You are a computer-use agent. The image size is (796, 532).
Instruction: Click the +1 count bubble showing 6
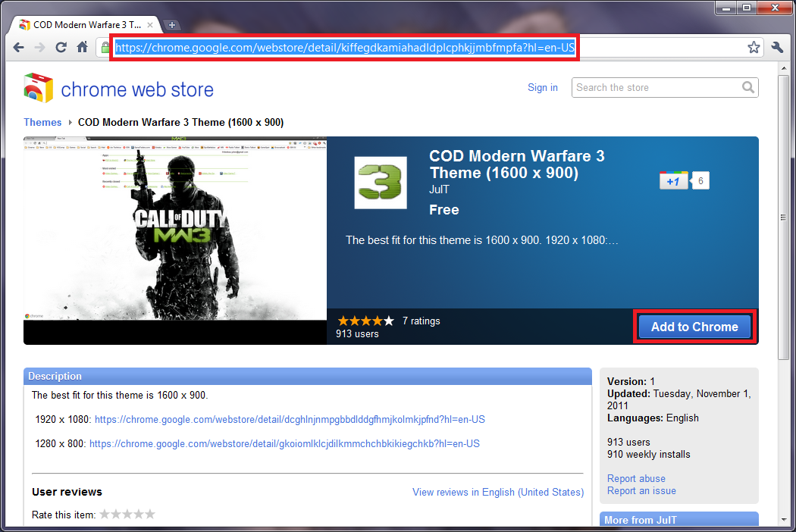point(700,180)
